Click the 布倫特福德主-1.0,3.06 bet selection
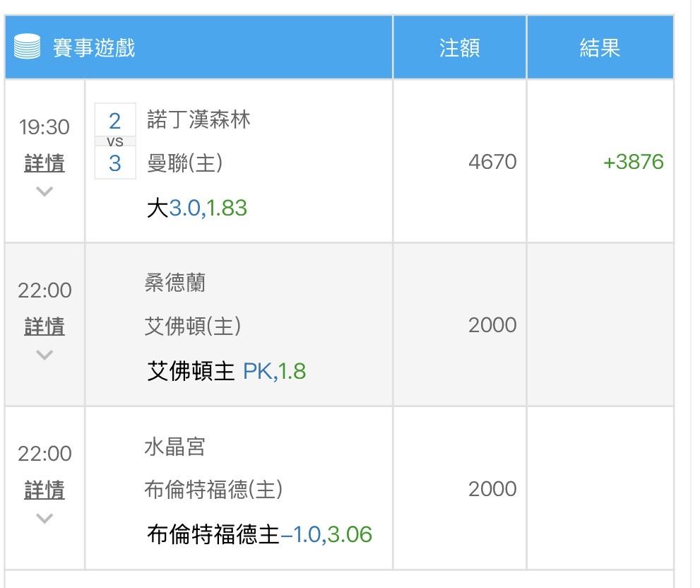The height and width of the screenshot is (588, 700). click(259, 534)
